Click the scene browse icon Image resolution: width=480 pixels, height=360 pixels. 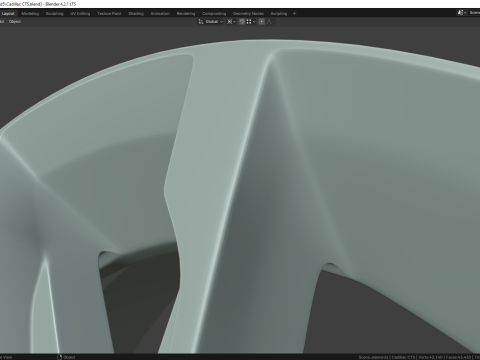pos(462,13)
